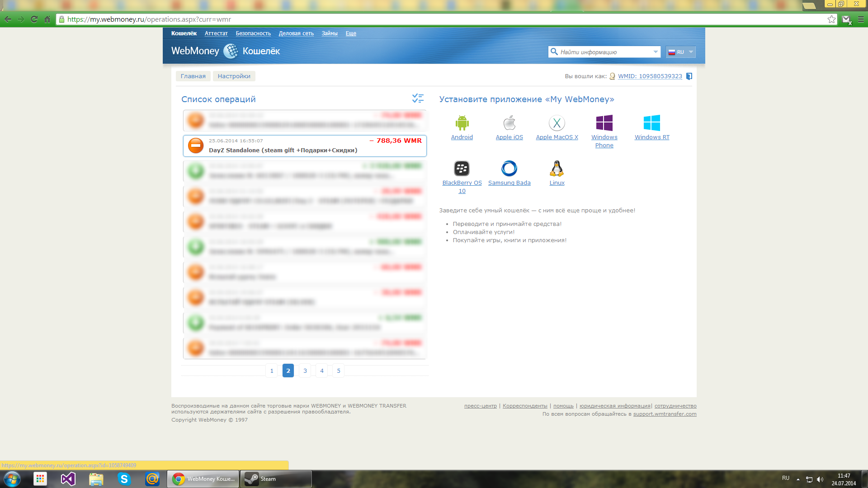Click the WMID: 109580539323 link
Viewport: 868px width, 488px height.
point(650,76)
